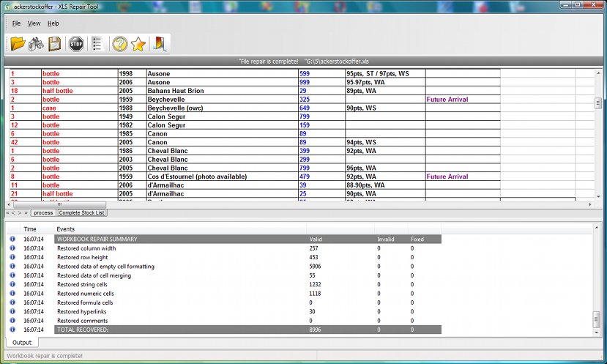Image resolution: width=607 pixels, height=364 pixels.
Task: Start file repair with the wrench tool icon
Action: tap(36, 44)
